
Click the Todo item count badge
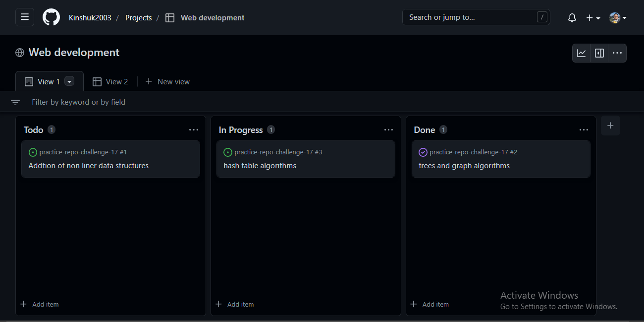tap(52, 129)
